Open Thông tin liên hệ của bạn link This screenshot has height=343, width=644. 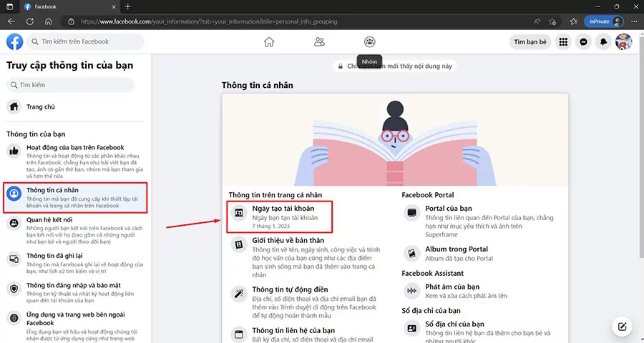[x=293, y=330]
